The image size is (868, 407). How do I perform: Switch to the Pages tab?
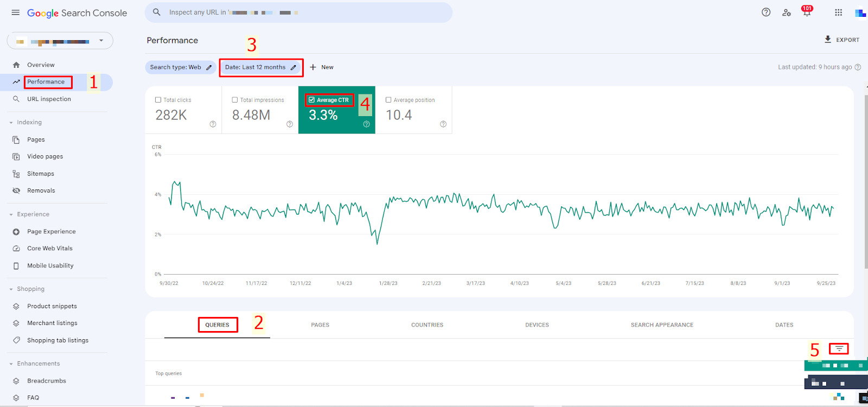[320, 325]
